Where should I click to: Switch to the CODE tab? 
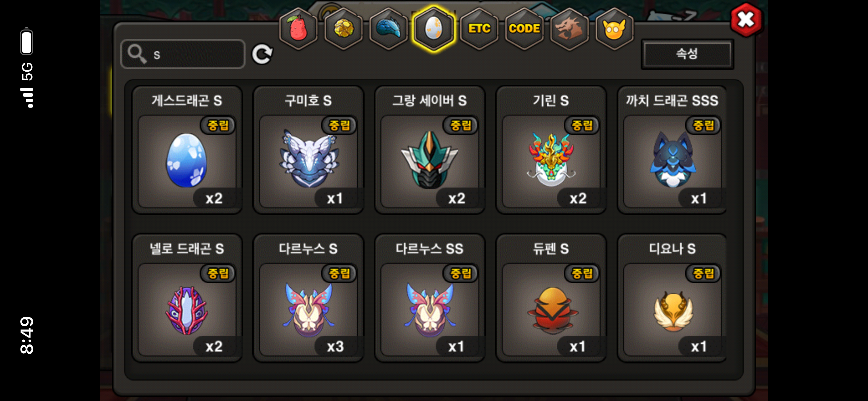(524, 29)
